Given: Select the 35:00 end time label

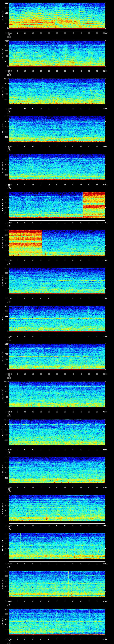Looking at the screenshot, I should [105, 223].
